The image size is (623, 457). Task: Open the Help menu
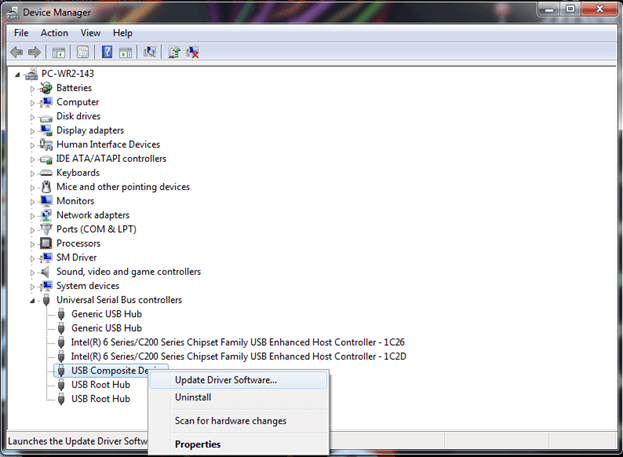[x=122, y=33]
